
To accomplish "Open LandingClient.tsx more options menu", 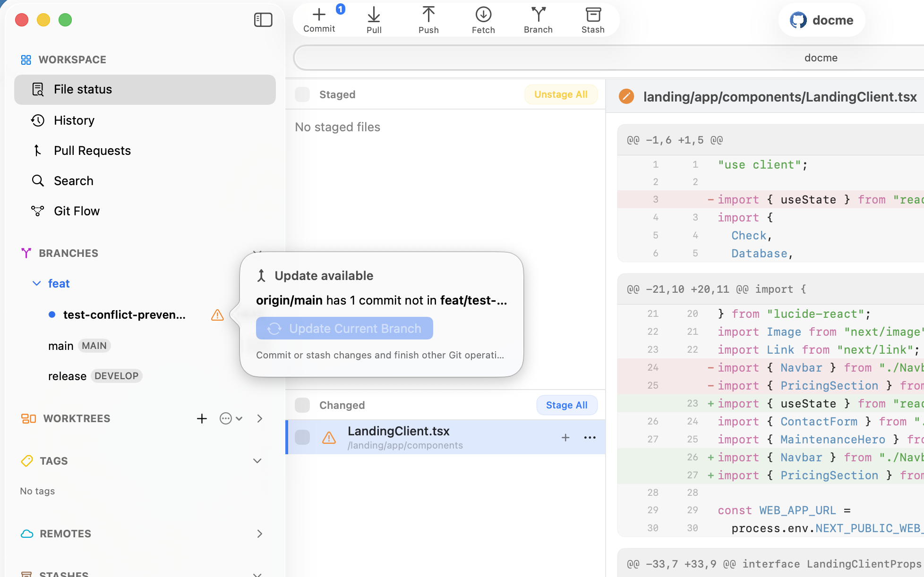I will (x=590, y=438).
